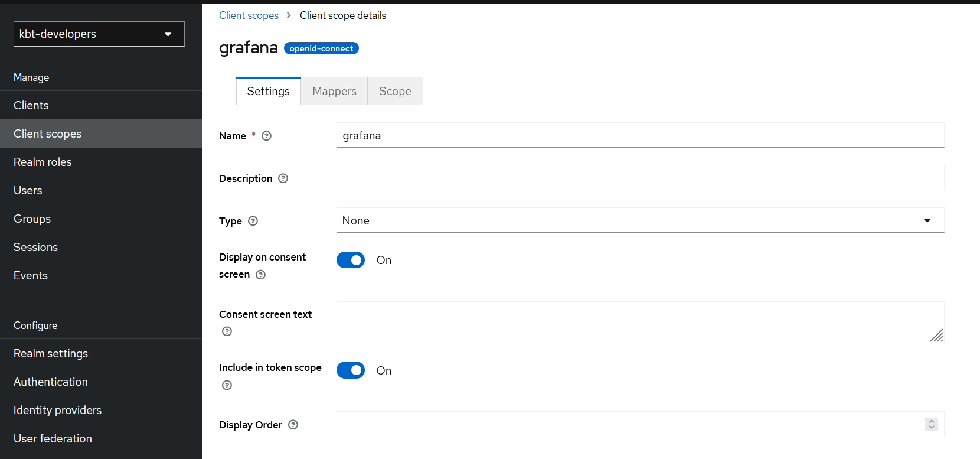
Task: Click help icon for Display on consent screen
Action: [260, 275]
